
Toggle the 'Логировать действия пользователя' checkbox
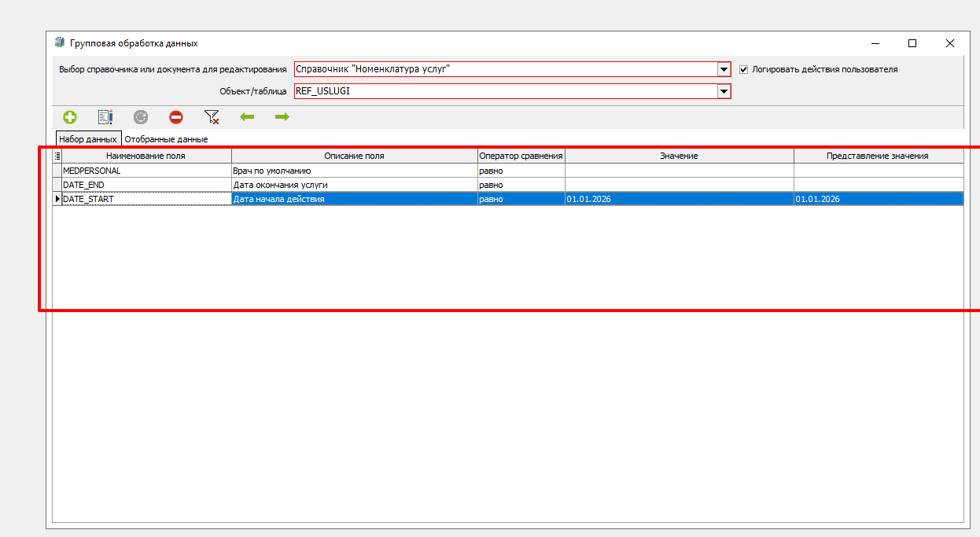pyautogui.click(x=743, y=69)
